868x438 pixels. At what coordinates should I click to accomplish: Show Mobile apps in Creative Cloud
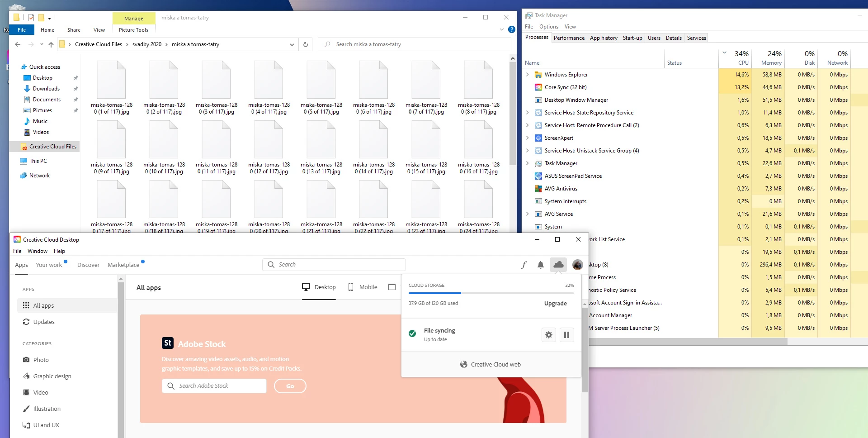pyautogui.click(x=363, y=287)
